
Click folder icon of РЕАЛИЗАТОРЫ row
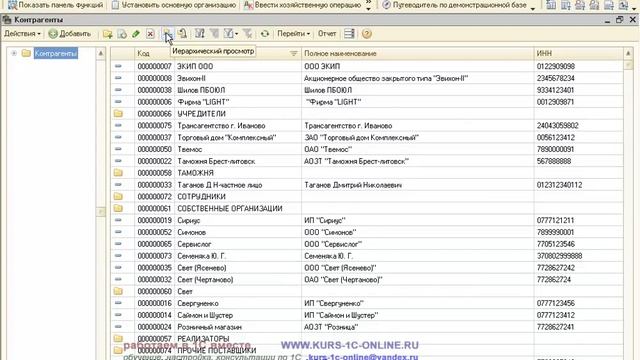[118, 338]
